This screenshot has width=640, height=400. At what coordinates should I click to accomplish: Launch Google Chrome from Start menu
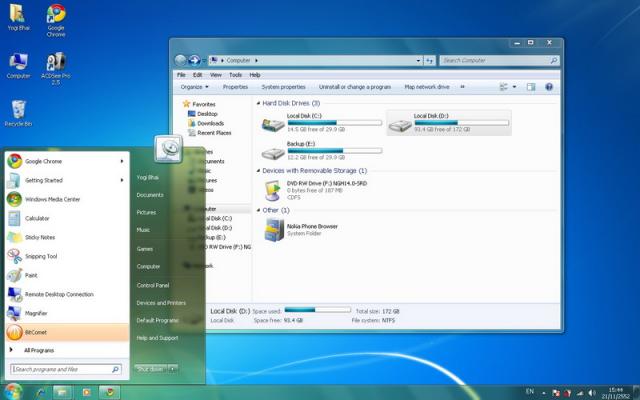67,161
